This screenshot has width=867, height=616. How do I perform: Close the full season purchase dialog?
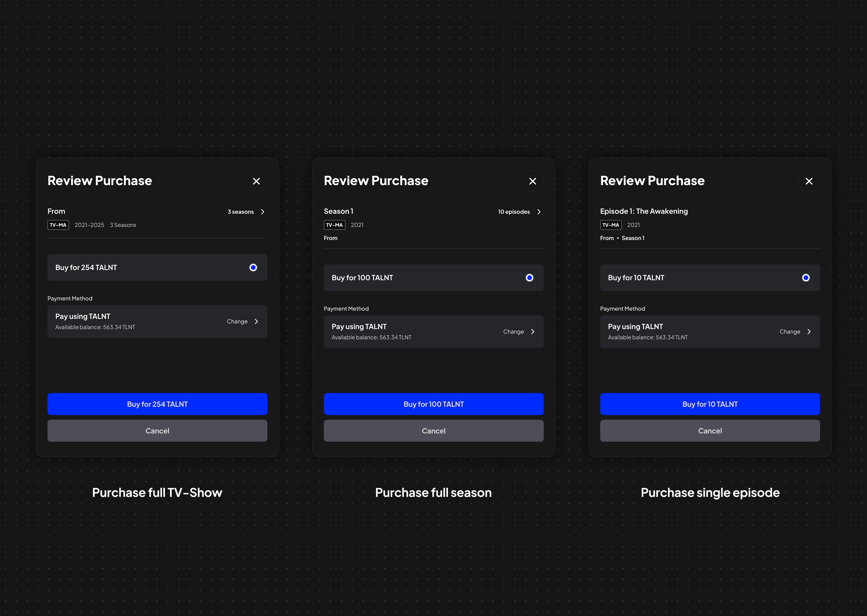click(x=533, y=181)
